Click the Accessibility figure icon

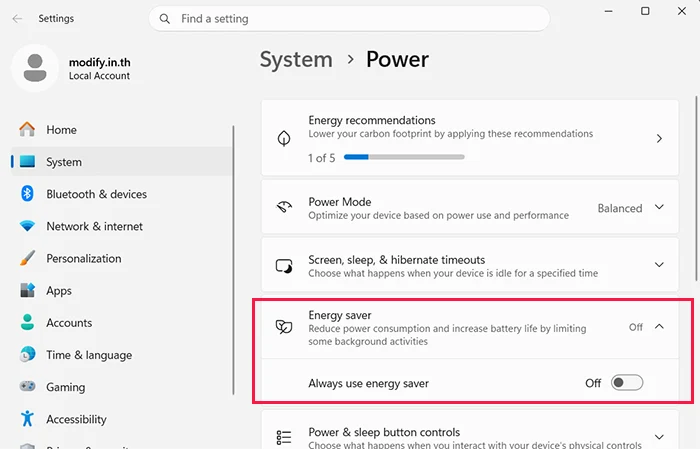coord(27,419)
